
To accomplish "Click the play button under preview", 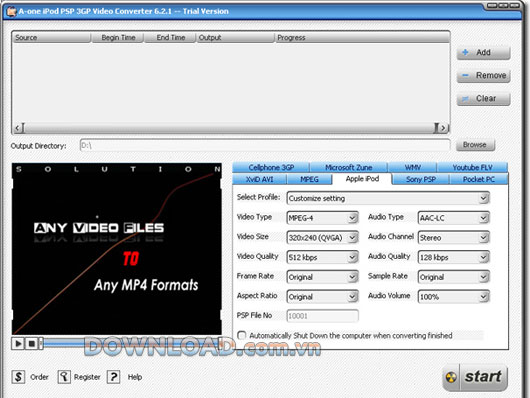I will (18, 344).
